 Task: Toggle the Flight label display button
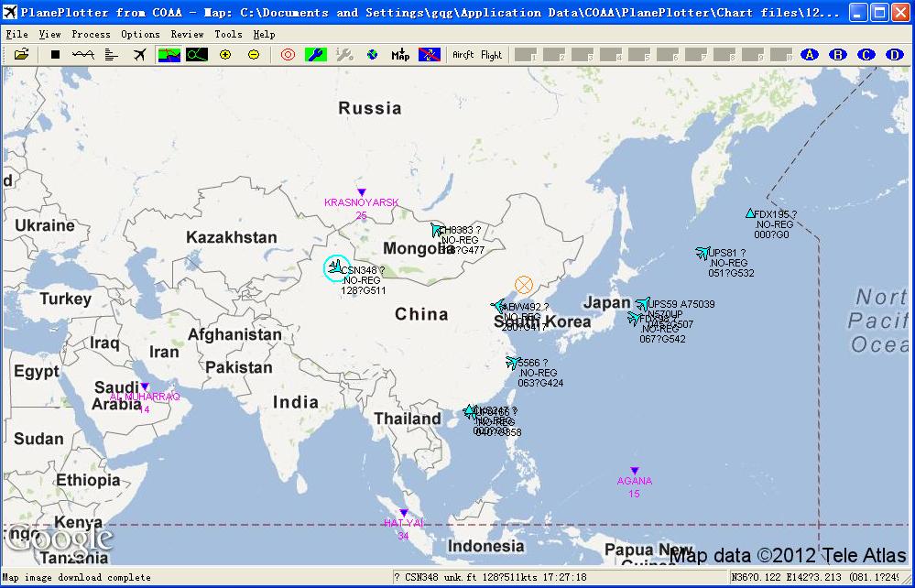coord(491,55)
